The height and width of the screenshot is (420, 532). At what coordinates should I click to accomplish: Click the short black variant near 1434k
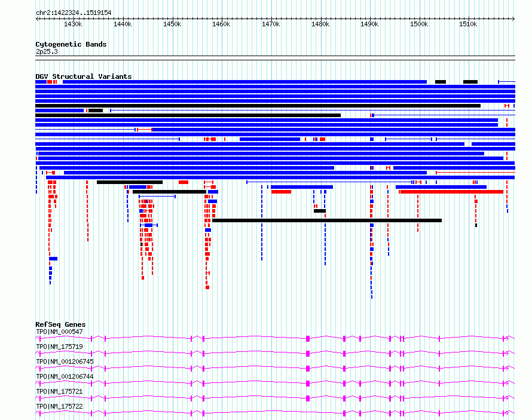pyautogui.click(x=96, y=111)
